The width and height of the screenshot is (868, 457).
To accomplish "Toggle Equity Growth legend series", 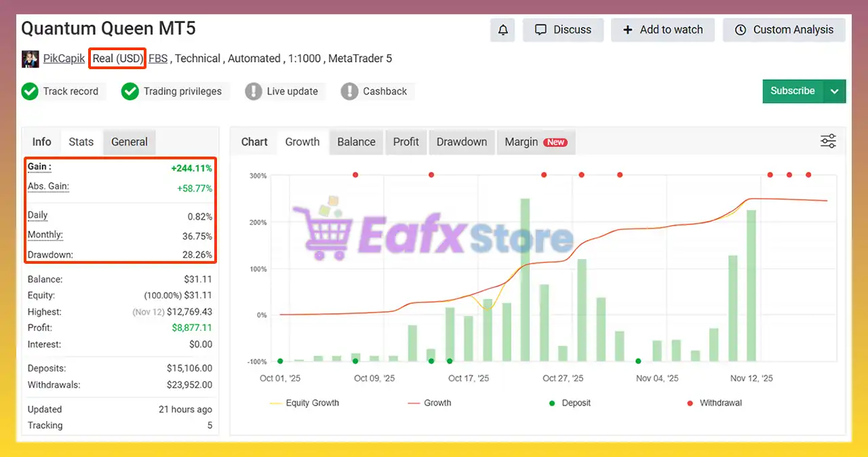I will [x=304, y=403].
